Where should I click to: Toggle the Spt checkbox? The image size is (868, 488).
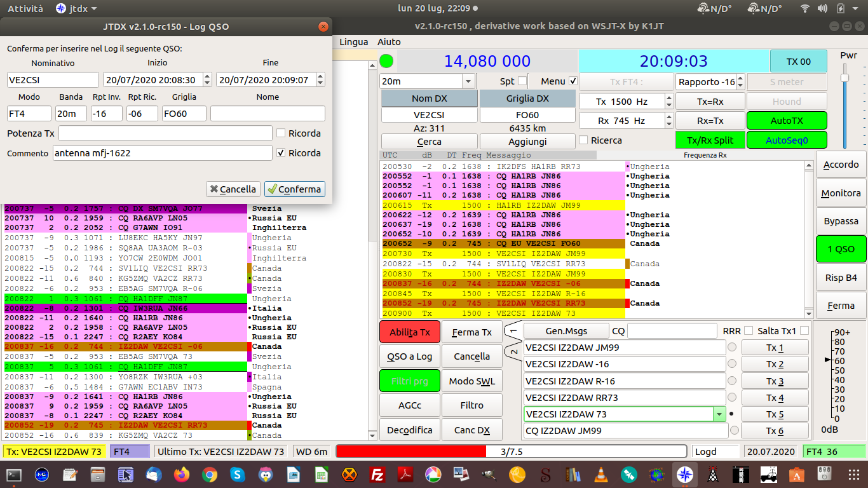(522, 81)
